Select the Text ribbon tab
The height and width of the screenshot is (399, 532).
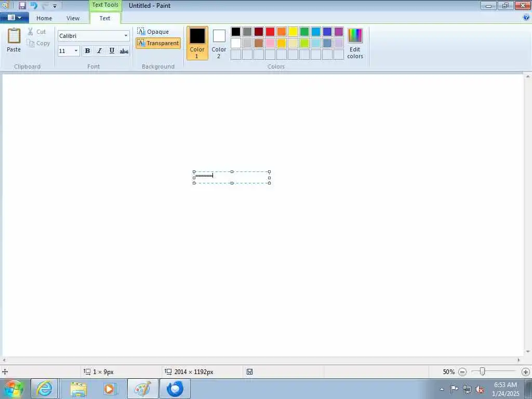coord(105,18)
